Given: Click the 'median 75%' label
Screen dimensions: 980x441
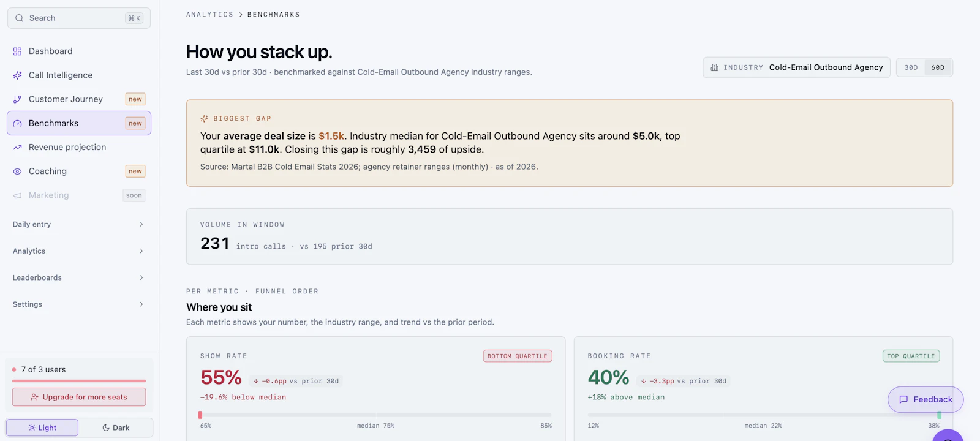Looking at the screenshot, I should tap(375, 426).
